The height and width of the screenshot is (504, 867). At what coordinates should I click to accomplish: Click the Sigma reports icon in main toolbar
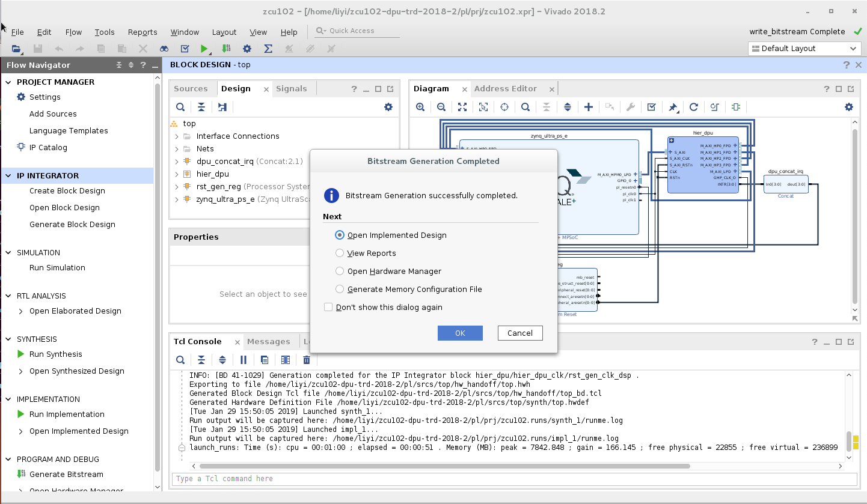pyautogui.click(x=268, y=49)
